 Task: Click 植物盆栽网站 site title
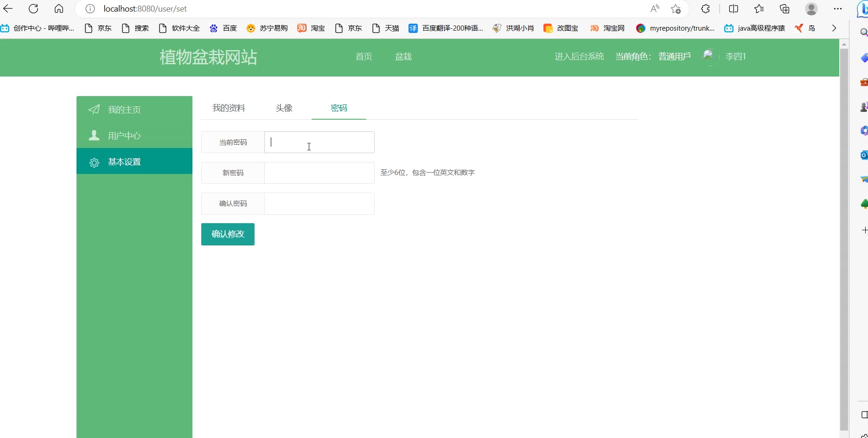click(x=208, y=57)
